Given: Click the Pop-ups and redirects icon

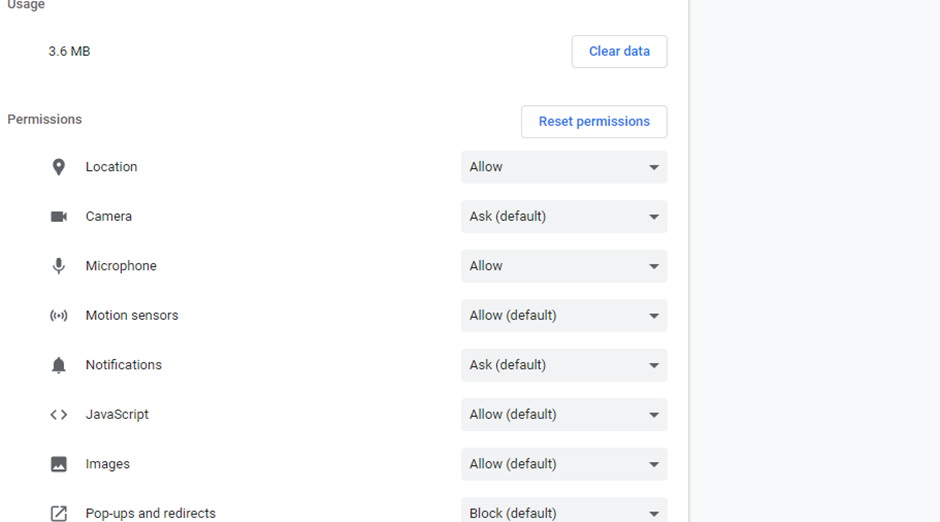Looking at the screenshot, I should 59,513.
